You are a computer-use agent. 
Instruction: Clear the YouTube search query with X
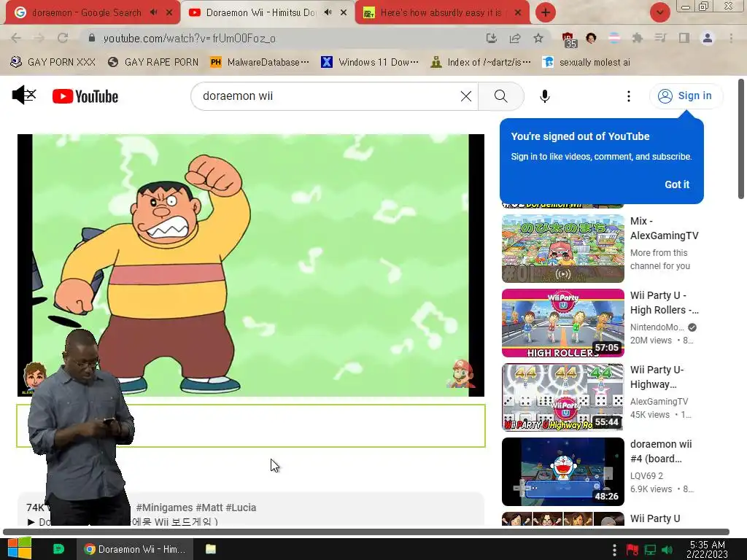click(x=466, y=96)
